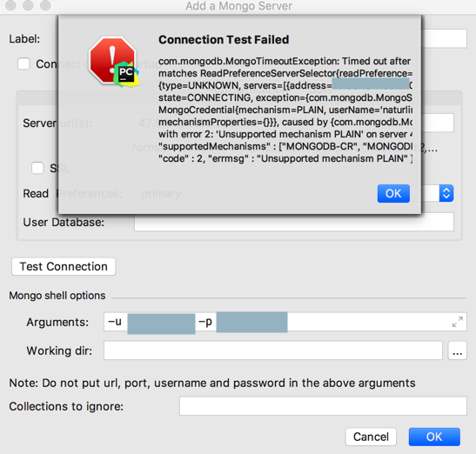Toggle the Connect on startup checkbox
The width and height of the screenshot is (476, 454).
coord(23,64)
